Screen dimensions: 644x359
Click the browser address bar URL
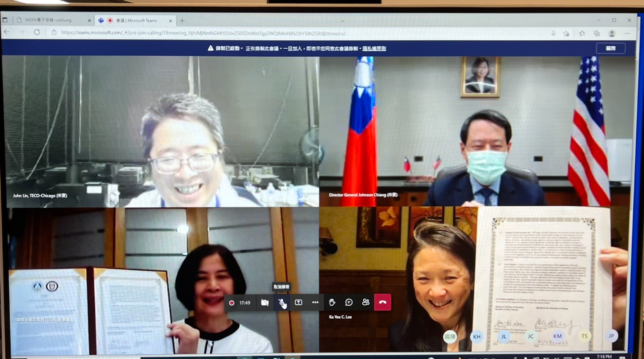click(201, 33)
